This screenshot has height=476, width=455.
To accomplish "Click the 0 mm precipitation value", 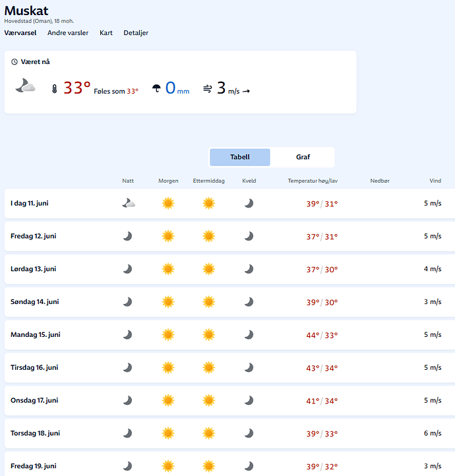I will tap(177, 88).
